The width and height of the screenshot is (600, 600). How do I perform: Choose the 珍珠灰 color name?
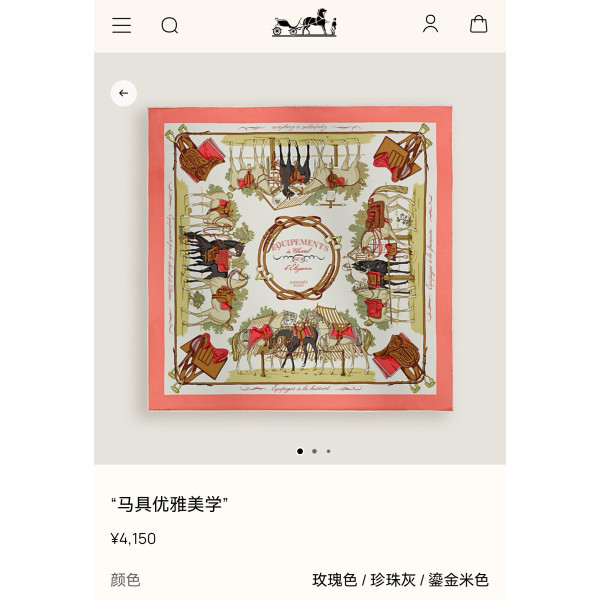pyautogui.click(x=393, y=580)
